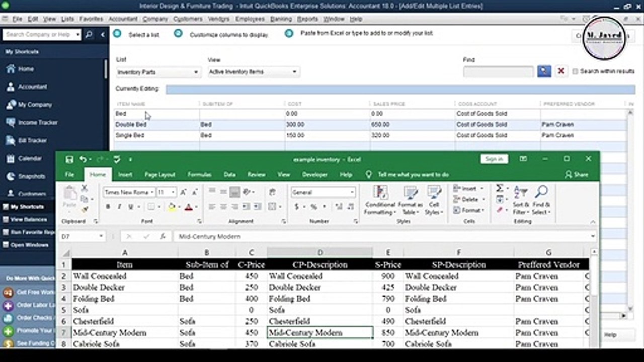This screenshot has height=362, width=644.
Task: Click Wrap Text icon in Excel
Action: [272, 192]
